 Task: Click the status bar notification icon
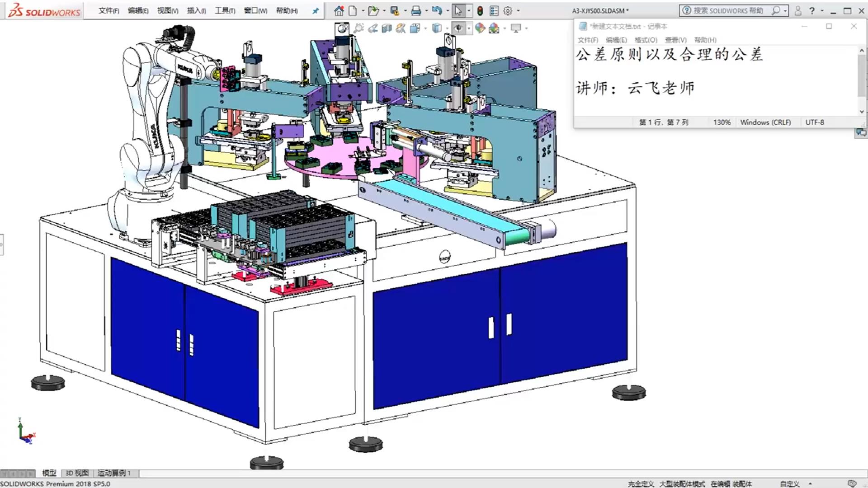click(x=852, y=483)
